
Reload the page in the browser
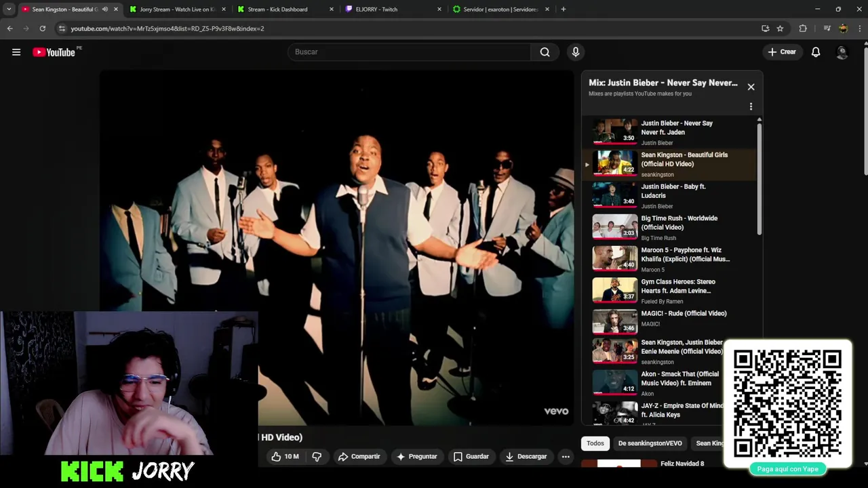pos(42,28)
